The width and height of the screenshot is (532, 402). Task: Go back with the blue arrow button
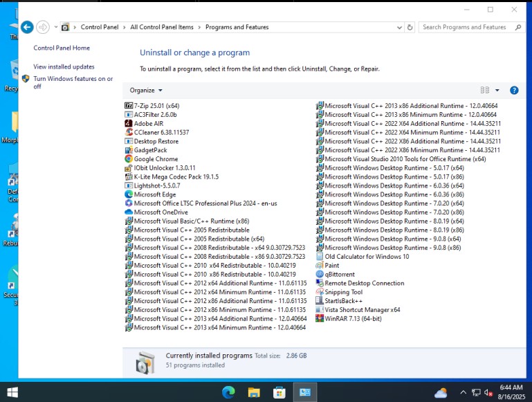(x=27, y=27)
